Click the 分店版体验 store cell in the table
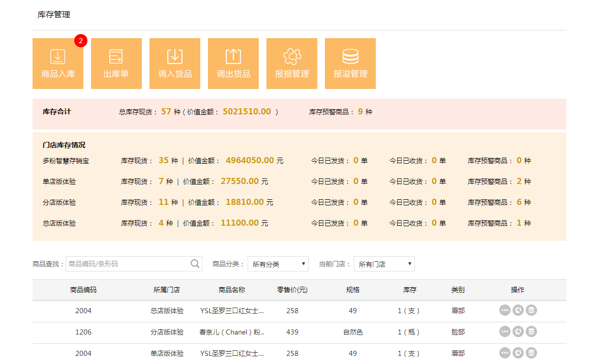This screenshot has height=364, width=600. pos(167,332)
